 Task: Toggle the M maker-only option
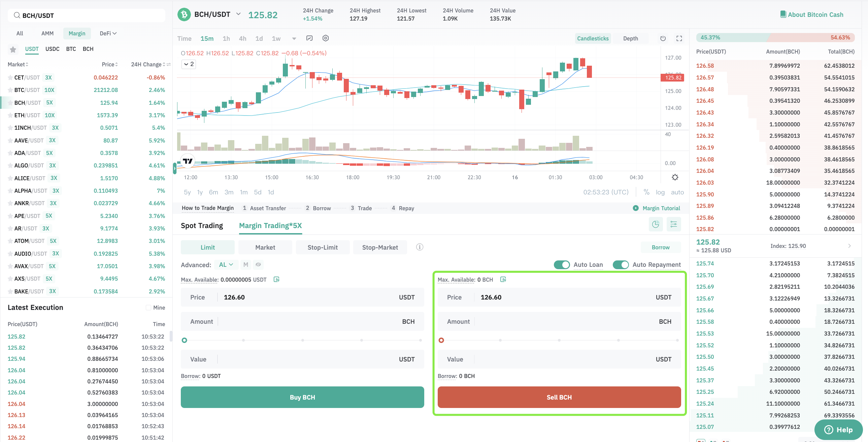click(x=246, y=265)
